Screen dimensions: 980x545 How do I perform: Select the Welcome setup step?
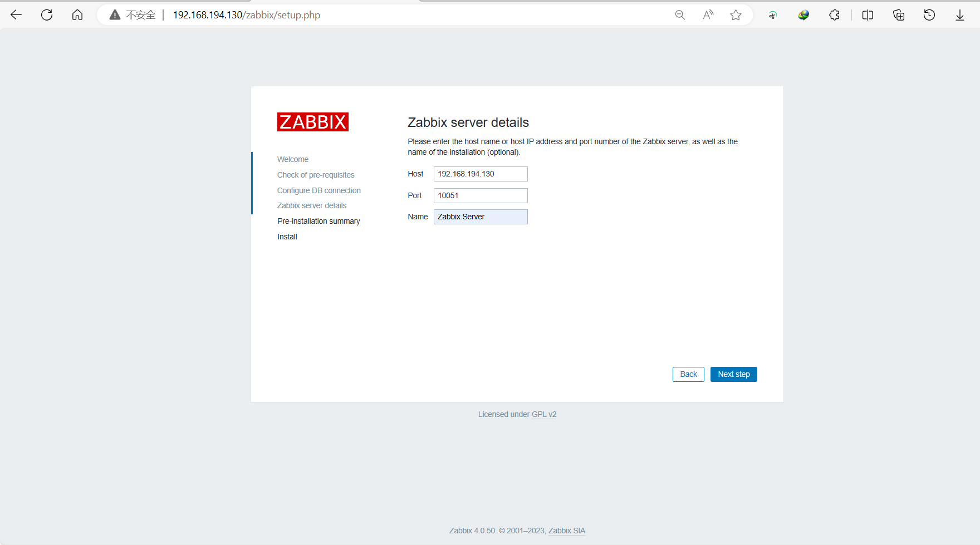(x=293, y=159)
